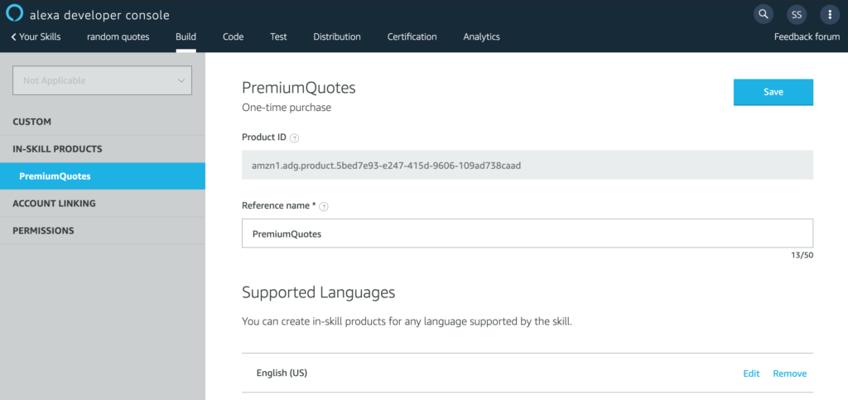Switch to the Code tab

pyautogui.click(x=233, y=37)
